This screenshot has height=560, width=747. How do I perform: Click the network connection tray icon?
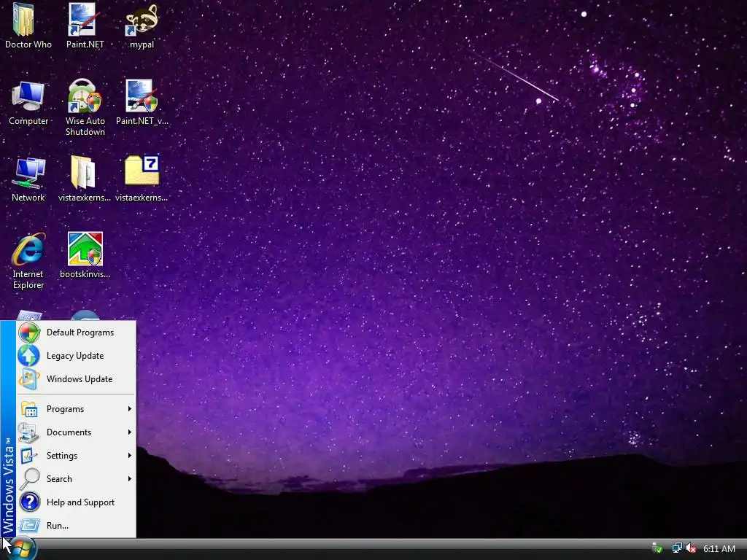(x=676, y=548)
